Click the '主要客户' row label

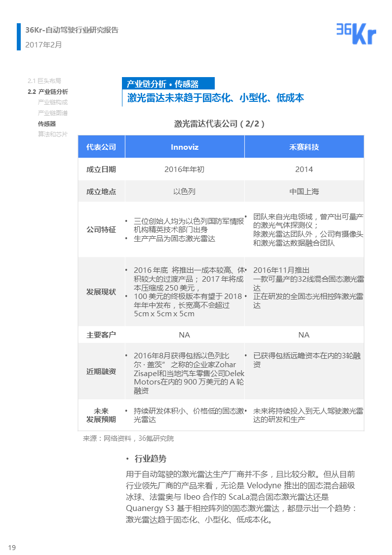point(101,335)
